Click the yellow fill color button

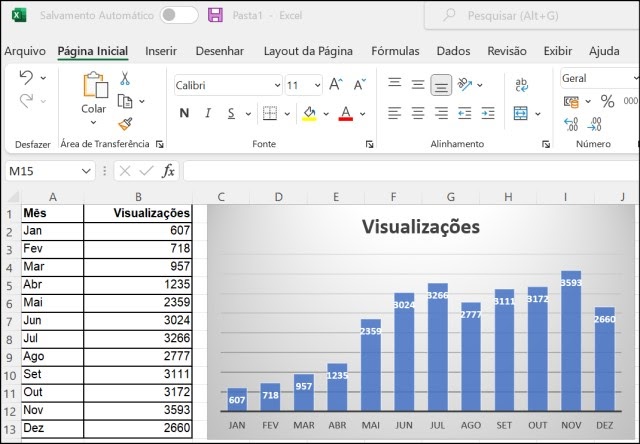309,113
